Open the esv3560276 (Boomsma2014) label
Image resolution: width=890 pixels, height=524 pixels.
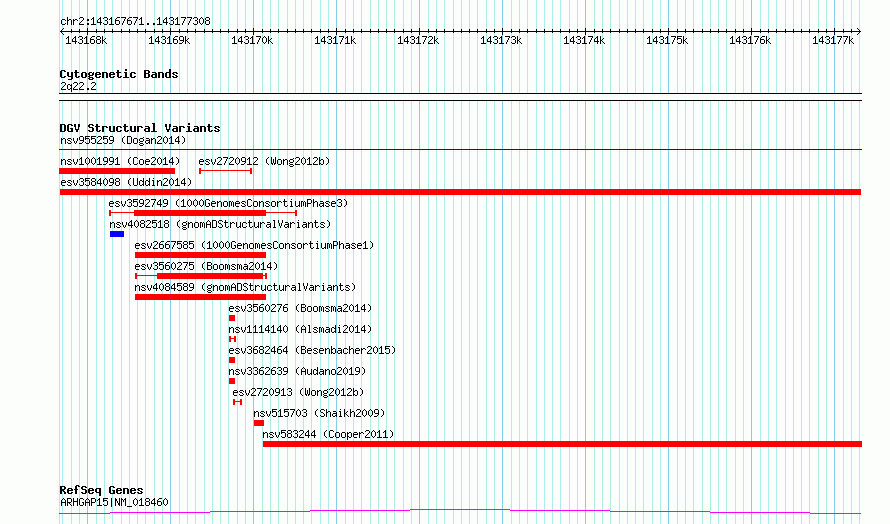pyautogui.click(x=300, y=308)
